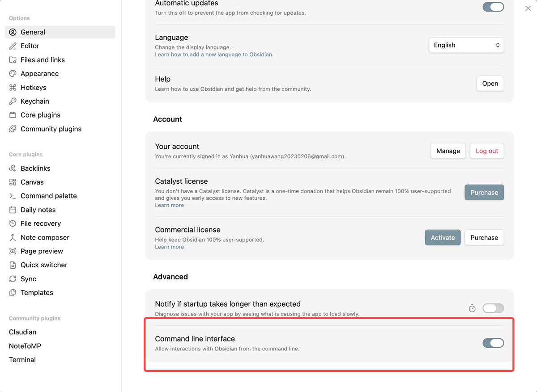The height and width of the screenshot is (392, 537).
Task: Select Daily notes plugin options
Action: pyautogui.click(x=60, y=210)
